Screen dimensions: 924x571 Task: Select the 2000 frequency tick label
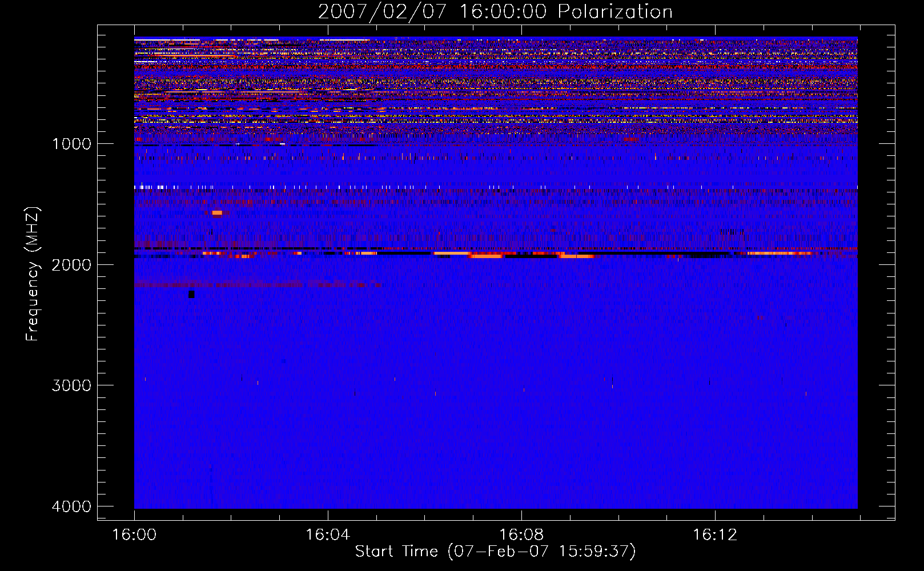coord(71,264)
